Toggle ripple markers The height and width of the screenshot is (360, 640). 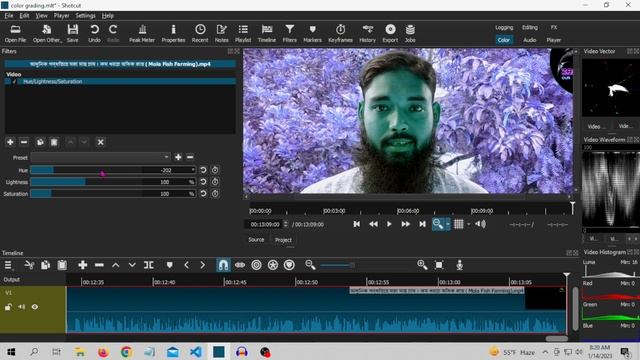(x=289, y=265)
